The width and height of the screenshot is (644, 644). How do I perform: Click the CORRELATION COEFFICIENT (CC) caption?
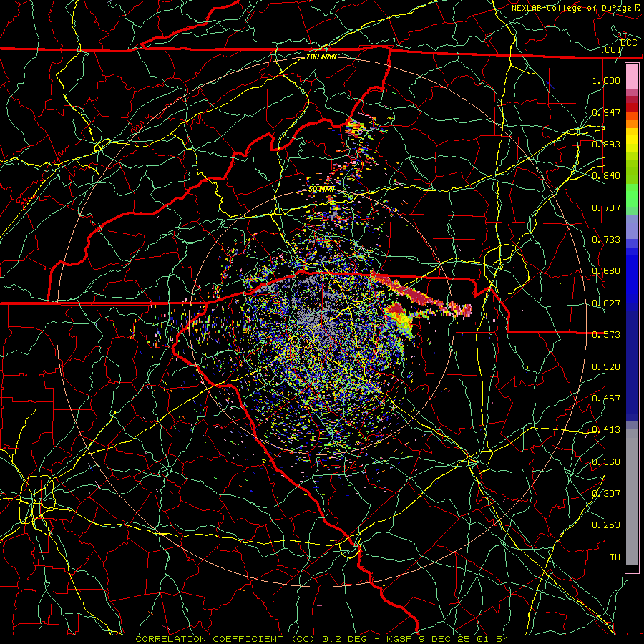(x=225, y=639)
